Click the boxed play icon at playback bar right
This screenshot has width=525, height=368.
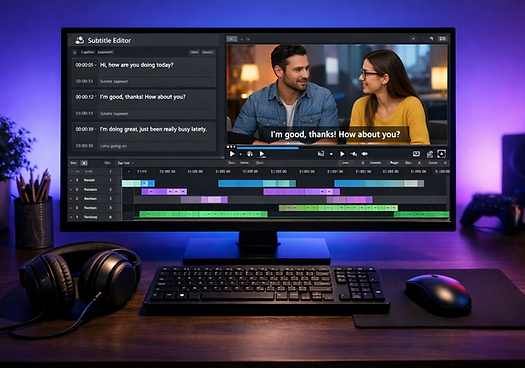441,154
